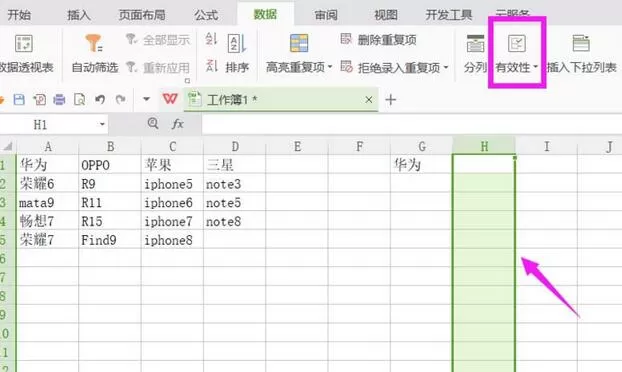Screen dimensions: 622x372
Task: Click the export to PDF icon
Action: point(40,99)
